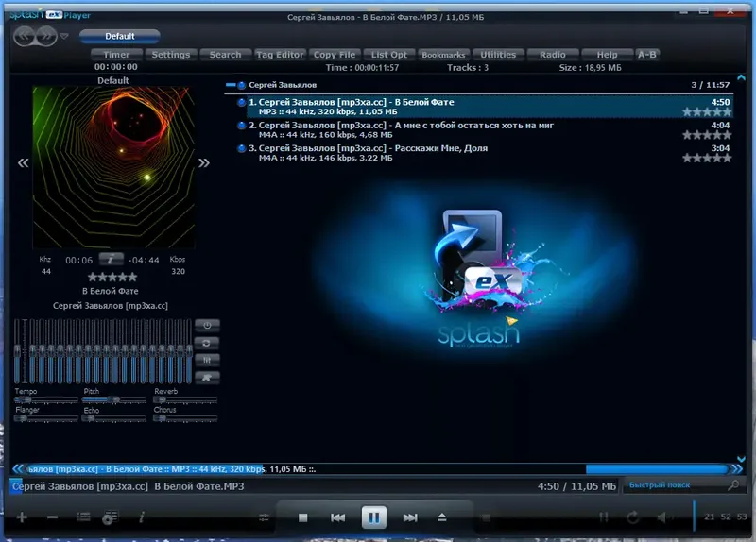Click the blue dot icon of track 3

(242, 148)
